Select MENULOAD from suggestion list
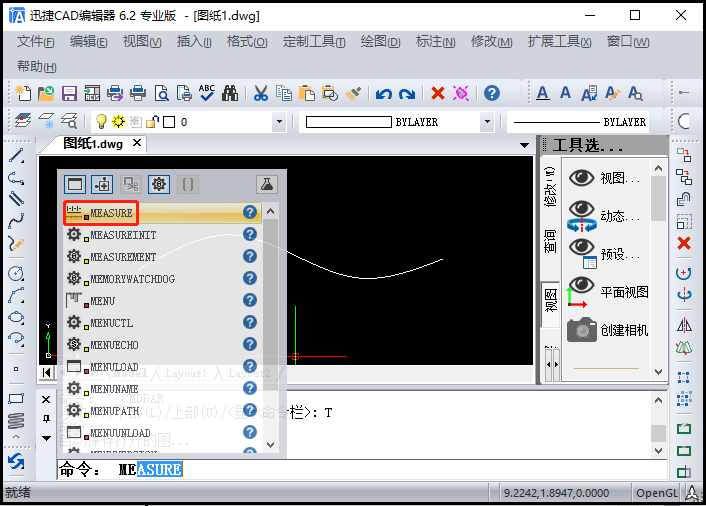The height and width of the screenshot is (506, 706). click(162, 366)
